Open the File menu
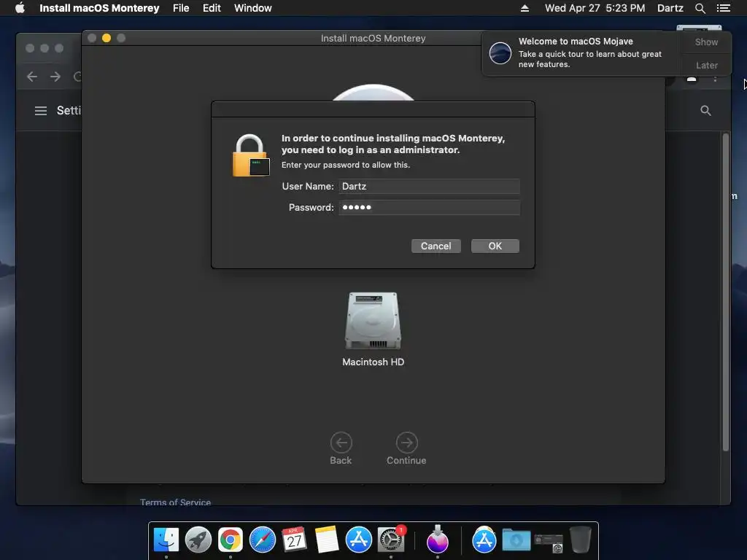The height and width of the screenshot is (560, 747). coord(181,8)
